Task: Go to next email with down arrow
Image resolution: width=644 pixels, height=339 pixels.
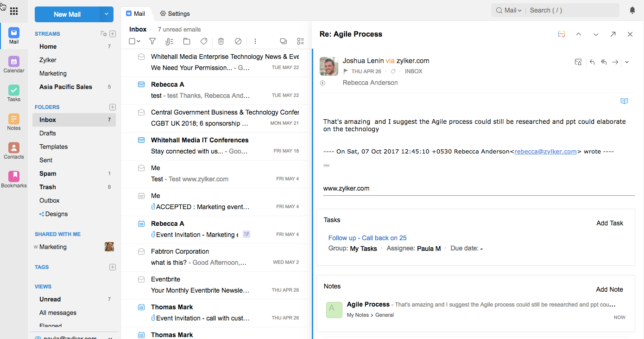Action: (x=596, y=34)
